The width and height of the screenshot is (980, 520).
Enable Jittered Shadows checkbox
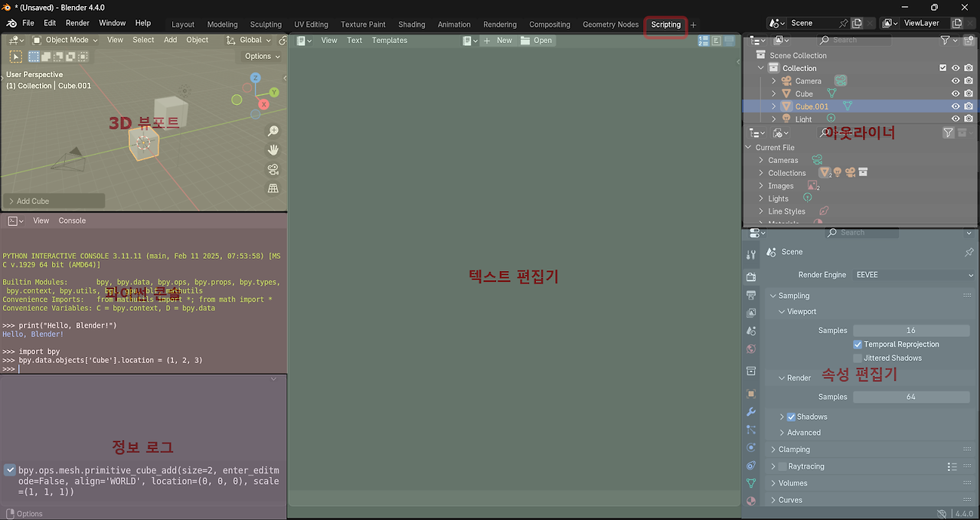click(858, 358)
